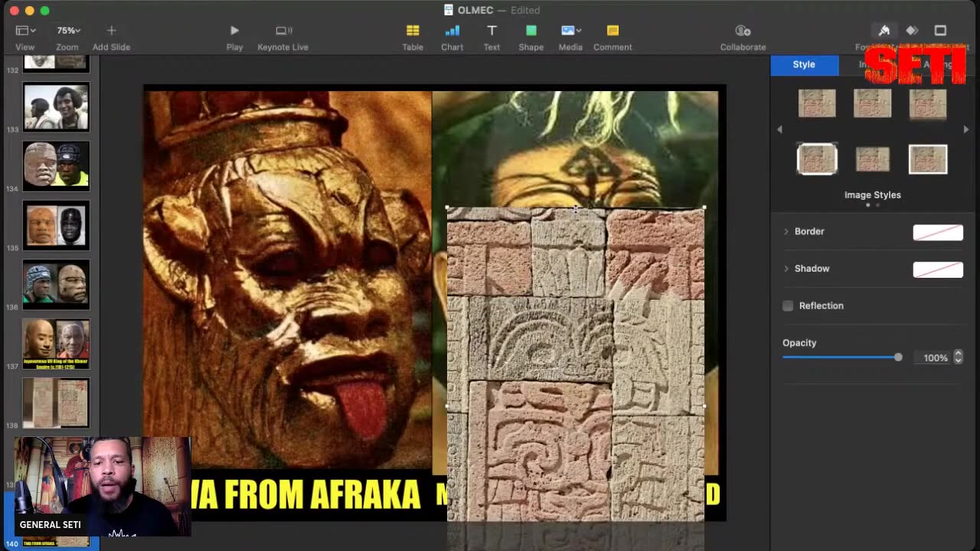This screenshot has height=551, width=980.
Task: Select slide 135 thumbnail in the navigator
Action: tap(56, 225)
